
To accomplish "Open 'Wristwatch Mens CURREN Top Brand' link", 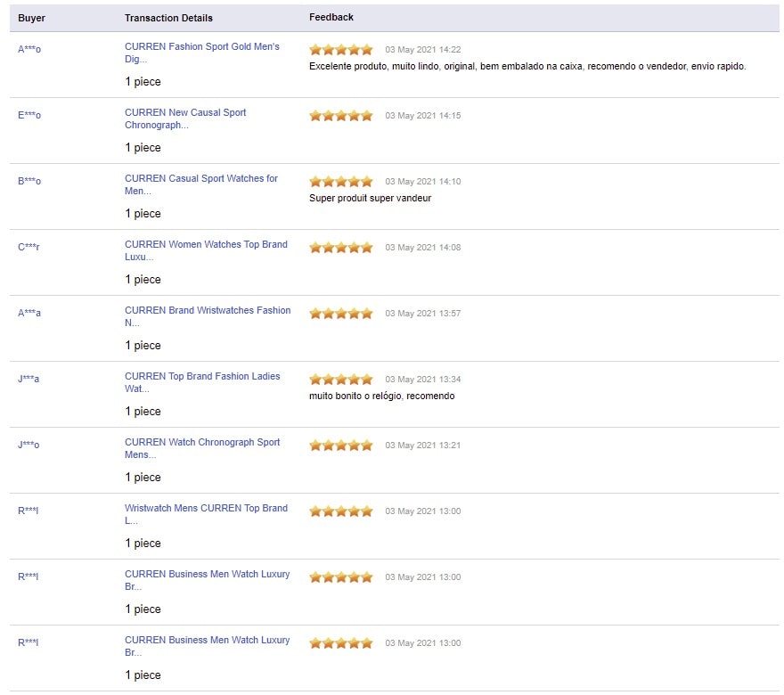I will [x=206, y=509].
